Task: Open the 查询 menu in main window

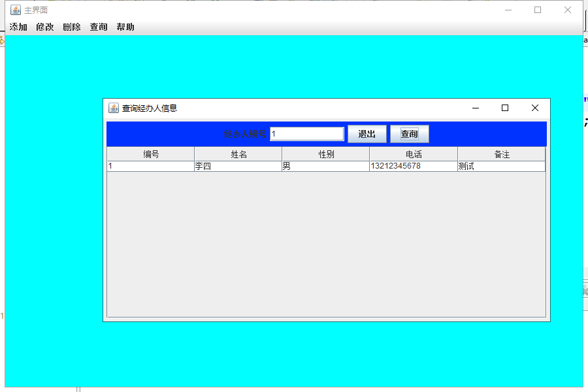Action: 99,27
